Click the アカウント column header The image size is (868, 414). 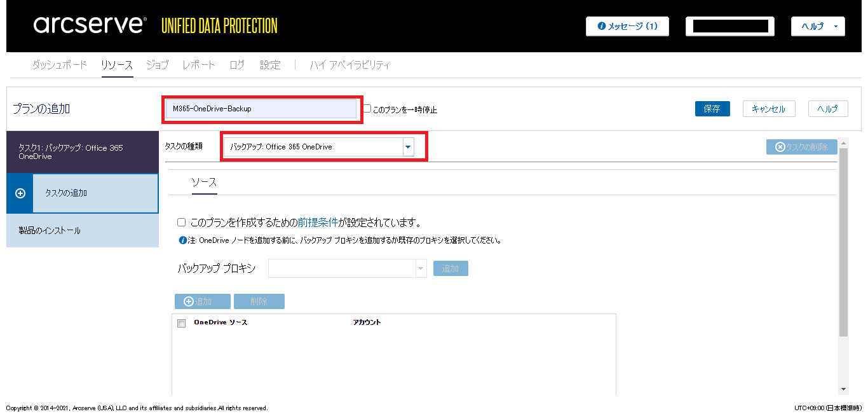[x=367, y=322]
